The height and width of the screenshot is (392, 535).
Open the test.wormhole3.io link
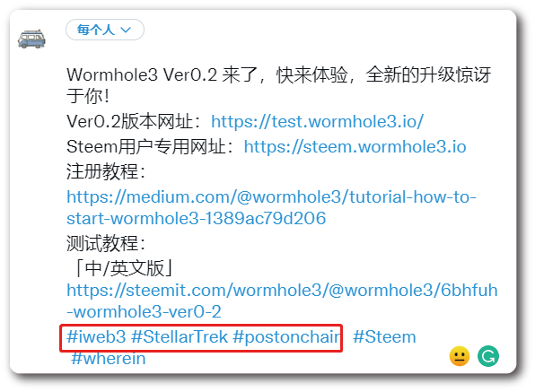[317, 121]
